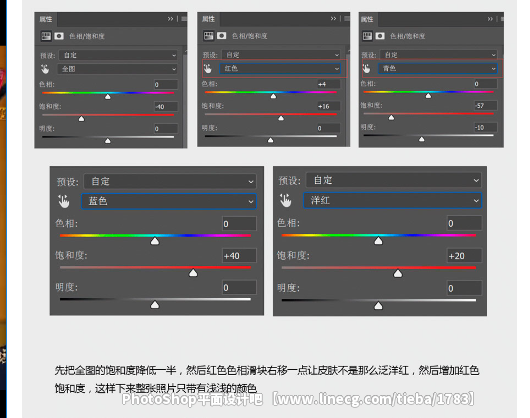Open the 洋红 channel dropdown
530x418 pixels.
tap(392, 200)
